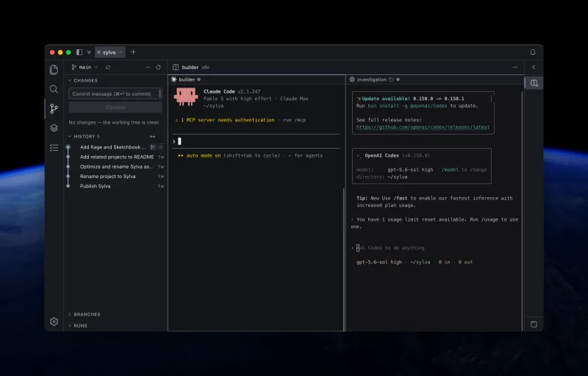Screen dimensions: 588x376
Task: Click the '/model' command text
Action: [450, 170]
